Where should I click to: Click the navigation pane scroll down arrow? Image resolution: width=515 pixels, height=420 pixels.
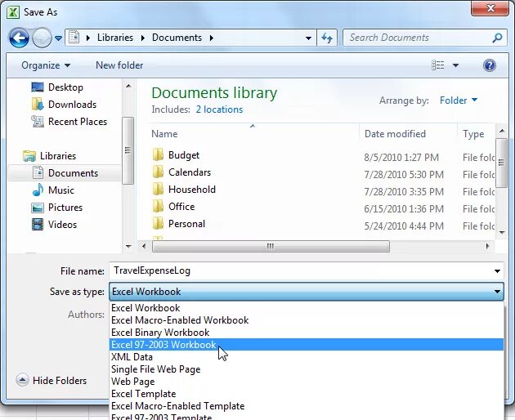coord(128,246)
